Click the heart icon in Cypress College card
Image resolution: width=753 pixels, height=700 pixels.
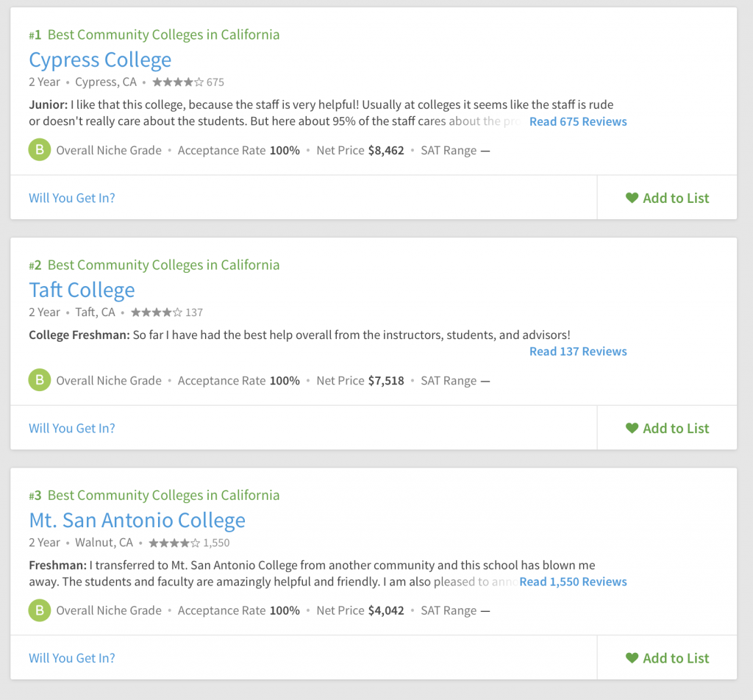click(x=632, y=198)
